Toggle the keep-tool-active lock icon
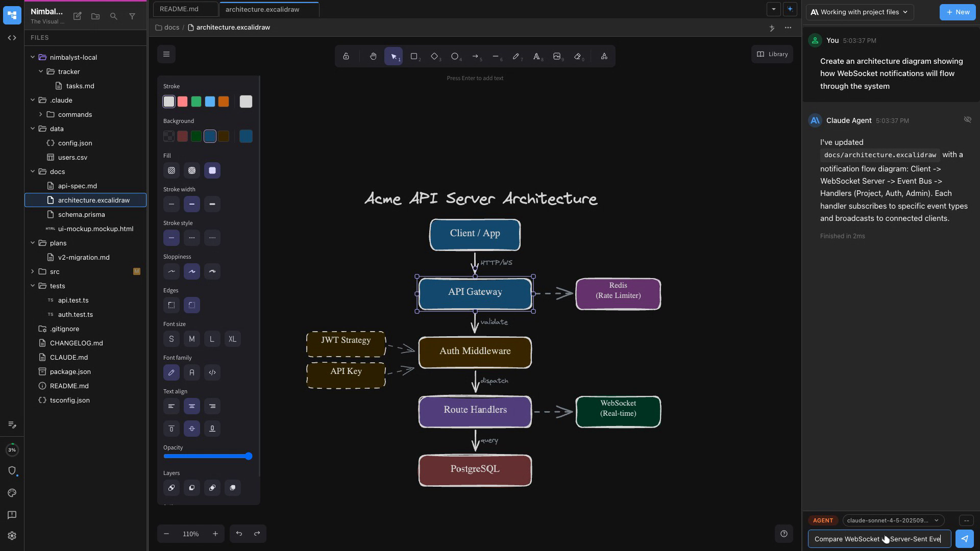The image size is (980, 551). click(x=346, y=56)
